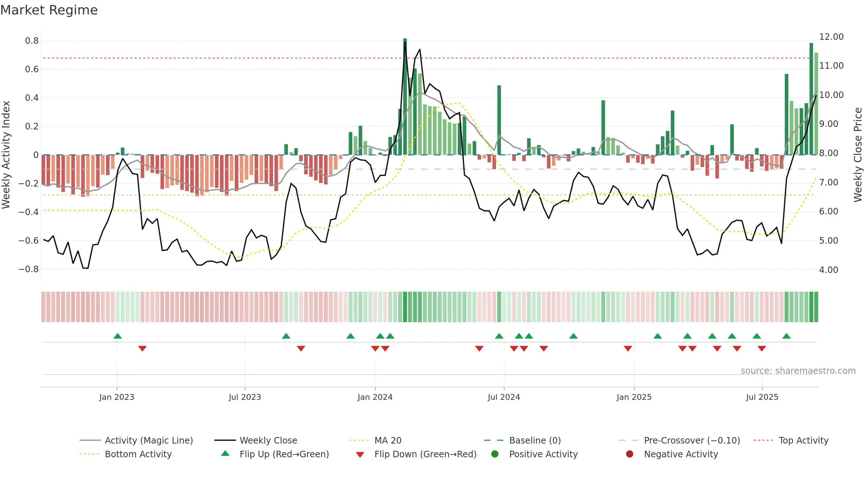868x488 pixels.
Task: Click the 5.00 price axis label
Action: point(829,241)
